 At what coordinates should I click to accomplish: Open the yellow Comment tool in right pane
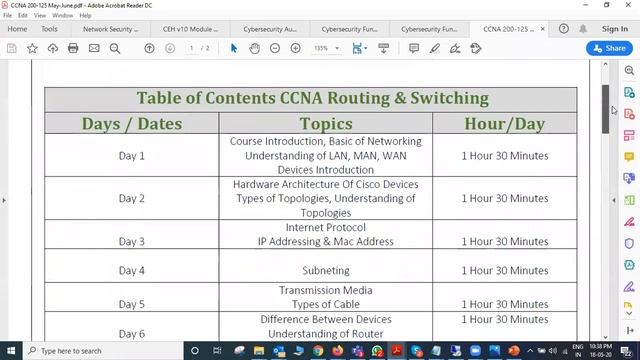(x=629, y=157)
